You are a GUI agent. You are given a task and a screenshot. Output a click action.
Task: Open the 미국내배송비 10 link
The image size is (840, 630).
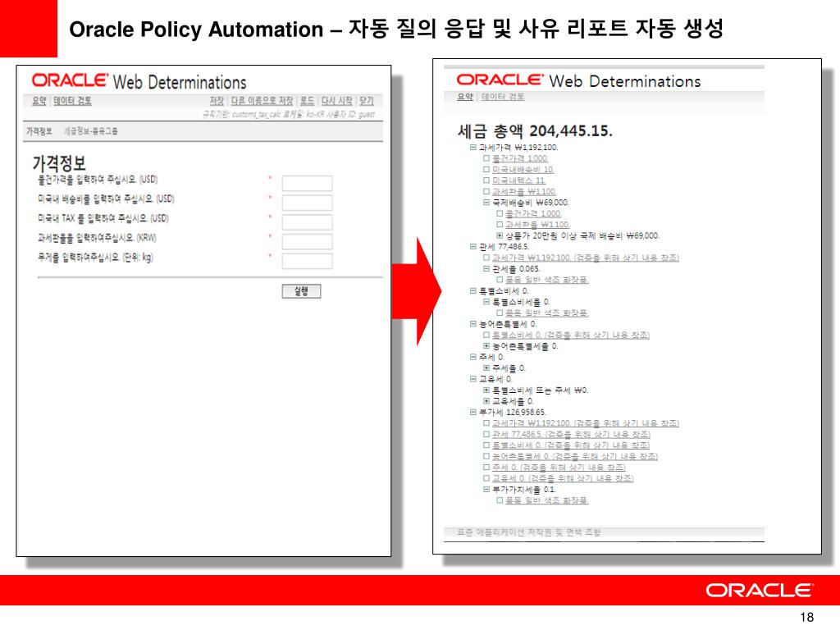[523, 169]
